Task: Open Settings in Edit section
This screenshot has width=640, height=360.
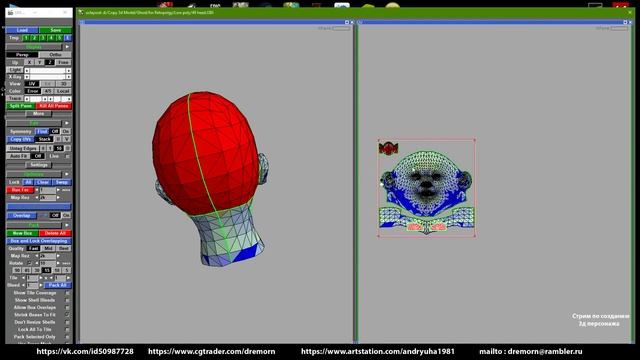Action: [x=39, y=165]
